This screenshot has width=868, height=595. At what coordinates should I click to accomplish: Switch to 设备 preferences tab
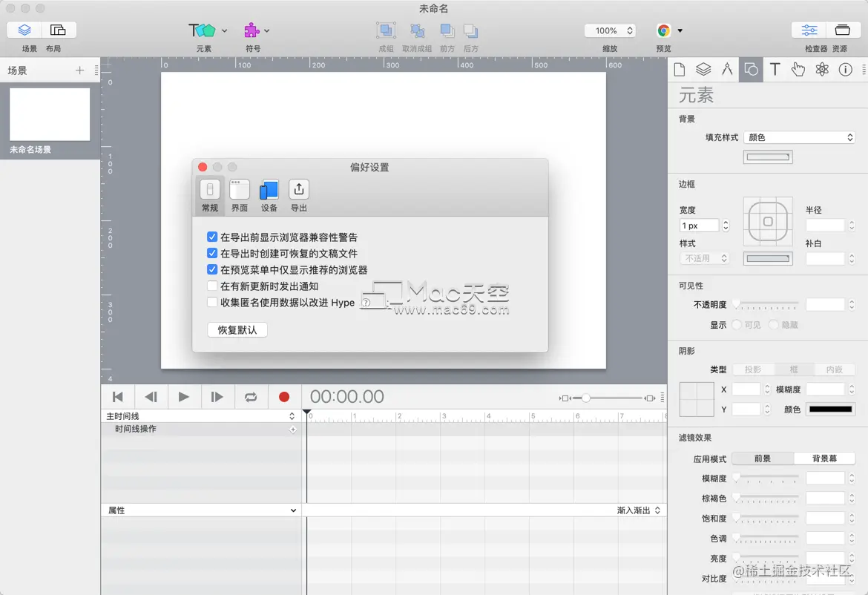269,196
